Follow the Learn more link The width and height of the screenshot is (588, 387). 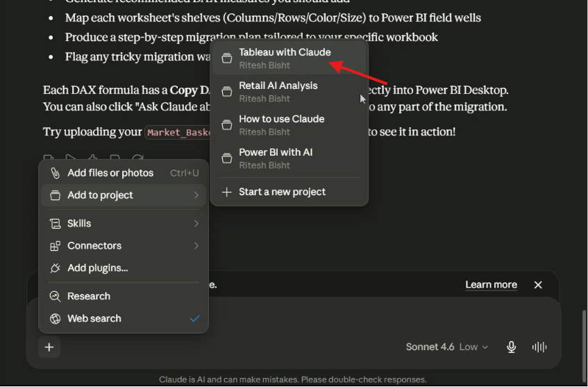coord(491,285)
